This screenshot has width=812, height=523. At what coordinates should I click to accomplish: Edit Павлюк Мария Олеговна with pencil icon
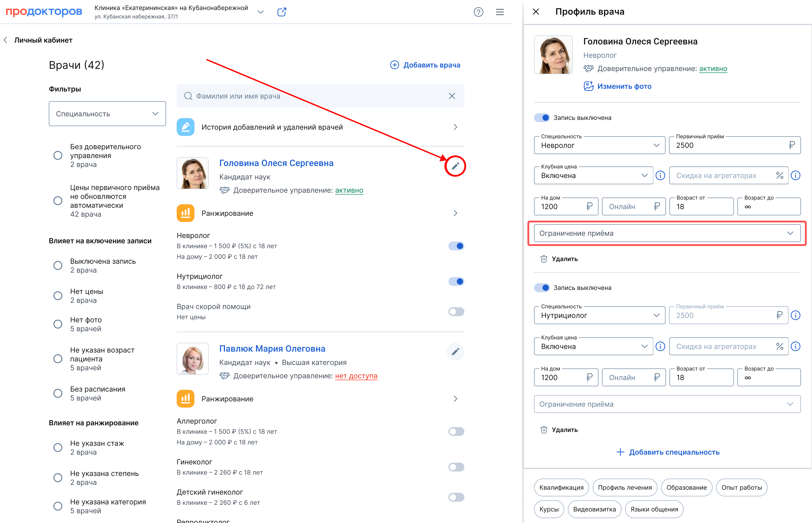point(455,351)
